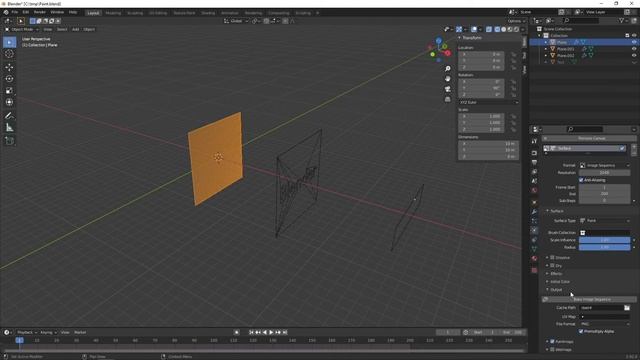Hide Plane.002 with its eye icon

(x=634, y=55)
